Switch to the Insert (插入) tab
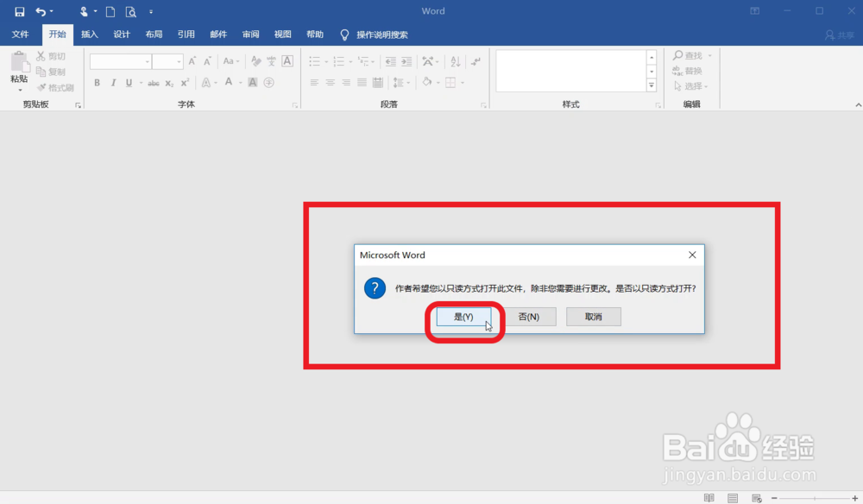The height and width of the screenshot is (504, 863). coord(89,35)
